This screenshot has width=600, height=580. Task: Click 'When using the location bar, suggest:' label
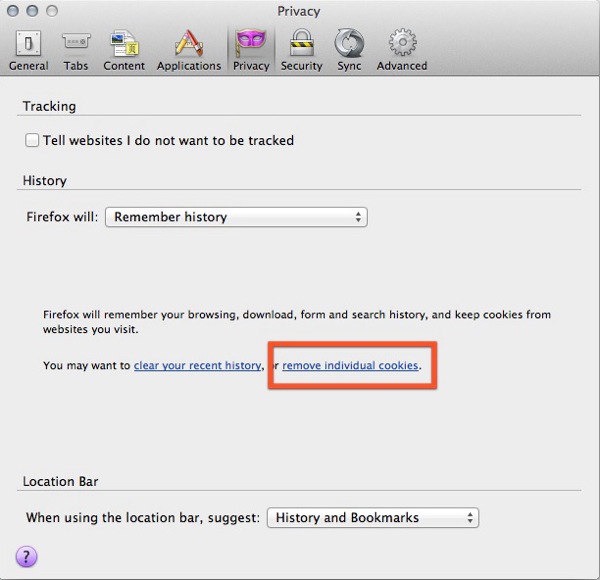(x=143, y=518)
